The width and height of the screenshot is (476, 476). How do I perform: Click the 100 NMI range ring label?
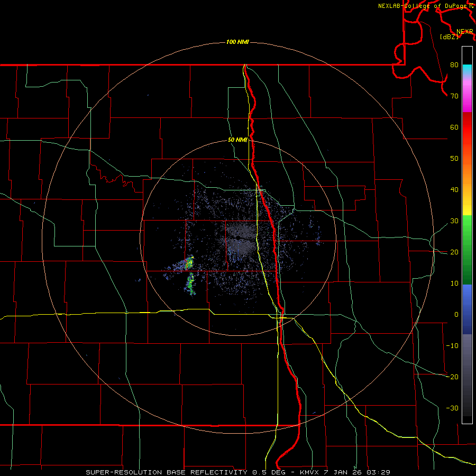pos(237,42)
